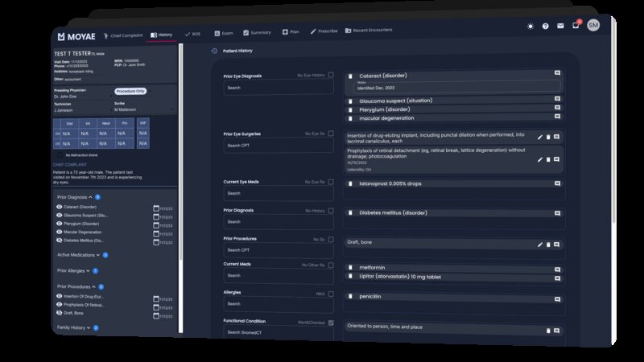Open the Prescribe tab
The image size is (644, 362).
[324, 31]
